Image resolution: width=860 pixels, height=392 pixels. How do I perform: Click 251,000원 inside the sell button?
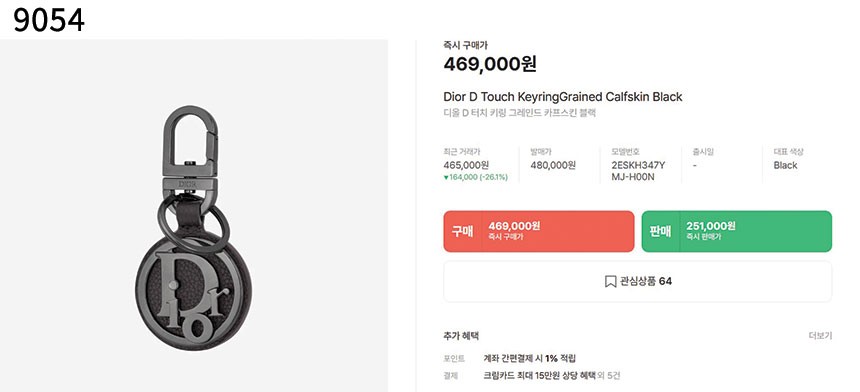pyautogui.click(x=710, y=226)
